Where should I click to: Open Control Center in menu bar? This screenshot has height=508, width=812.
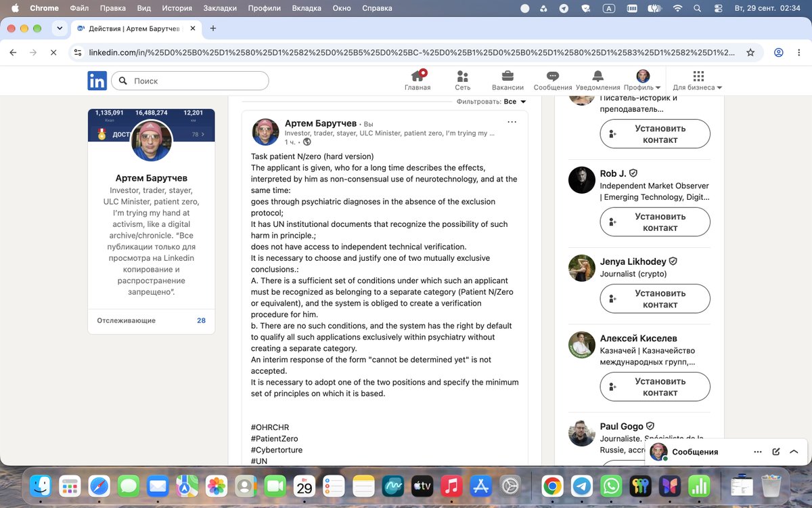(x=717, y=8)
